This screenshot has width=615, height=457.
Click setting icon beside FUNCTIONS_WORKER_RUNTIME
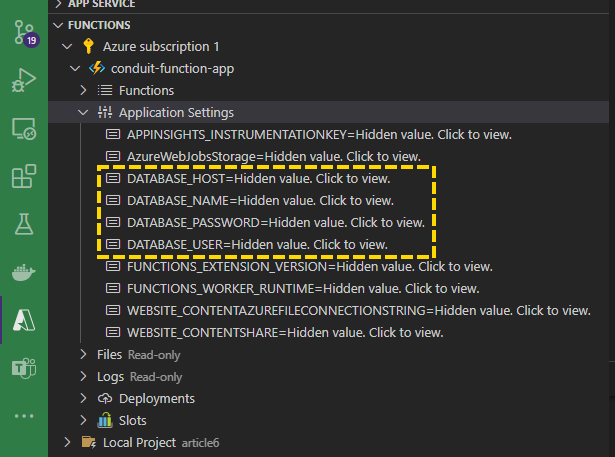click(113, 288)
